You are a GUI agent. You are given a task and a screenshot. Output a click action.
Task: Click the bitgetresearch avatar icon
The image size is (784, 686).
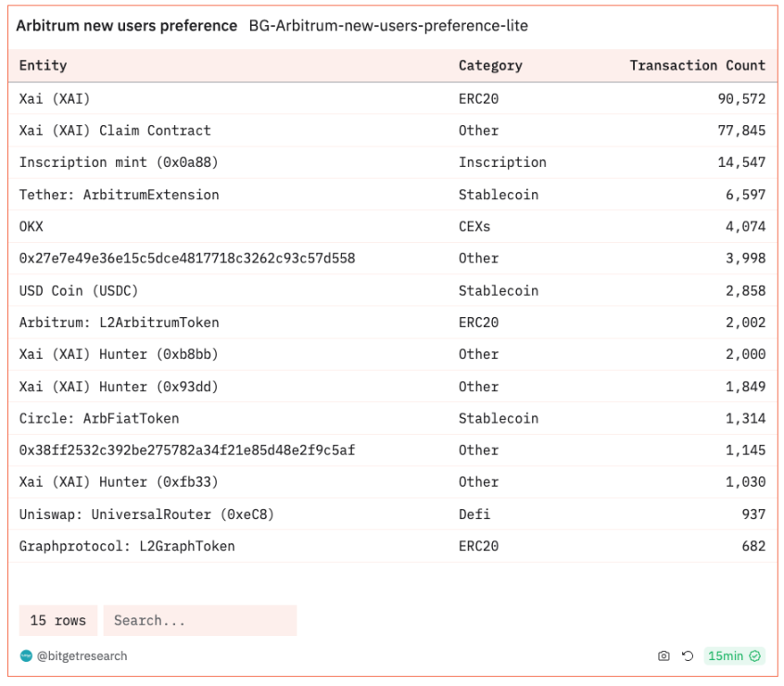[26, 656]
